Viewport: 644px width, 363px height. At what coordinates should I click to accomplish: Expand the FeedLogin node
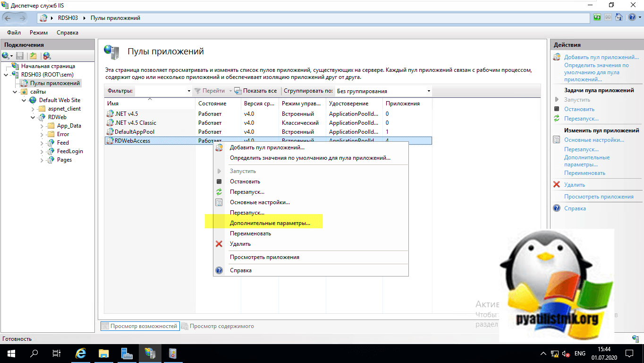[x=42, y=151]
